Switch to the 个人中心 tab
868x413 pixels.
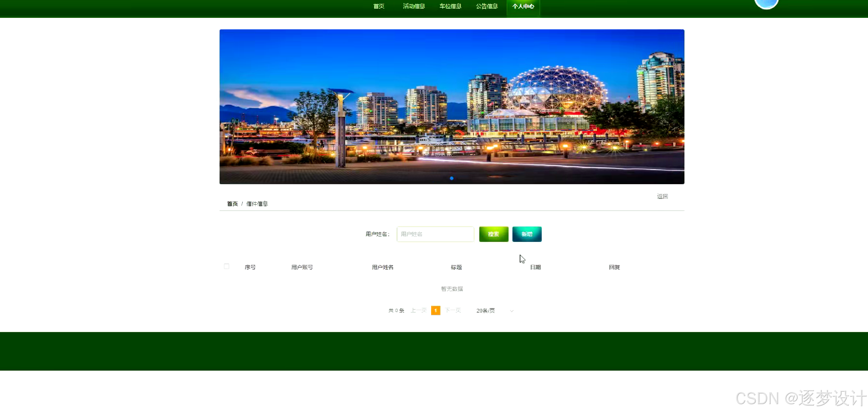tap(523, 6)
